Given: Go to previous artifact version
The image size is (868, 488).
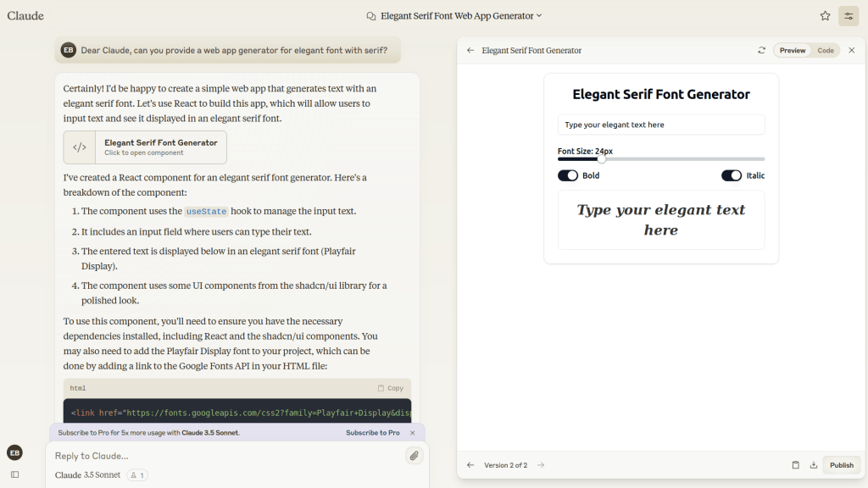Looking at the screenshot, I should pyautogui.click(x=470, y=465).
